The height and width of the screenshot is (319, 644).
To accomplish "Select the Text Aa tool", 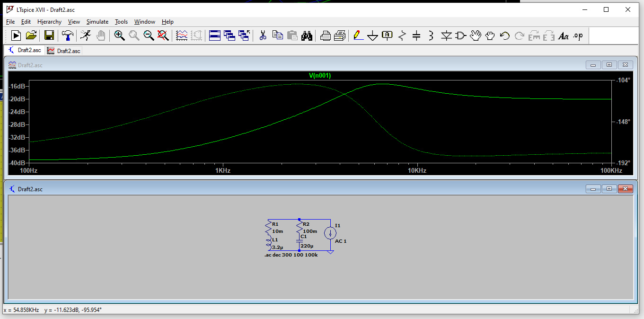I will point(563,35).
